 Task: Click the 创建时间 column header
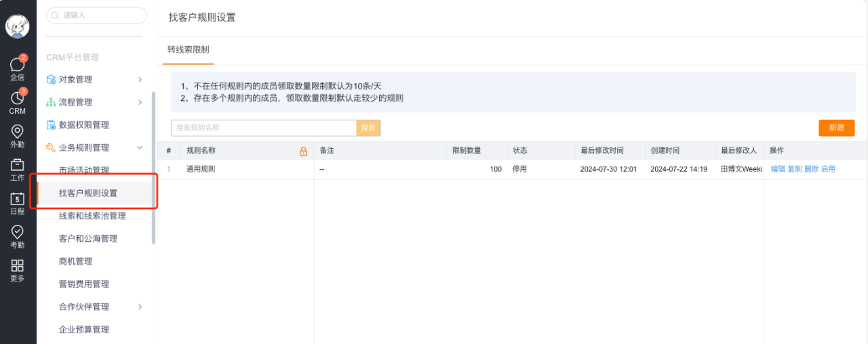click(665, 151)
